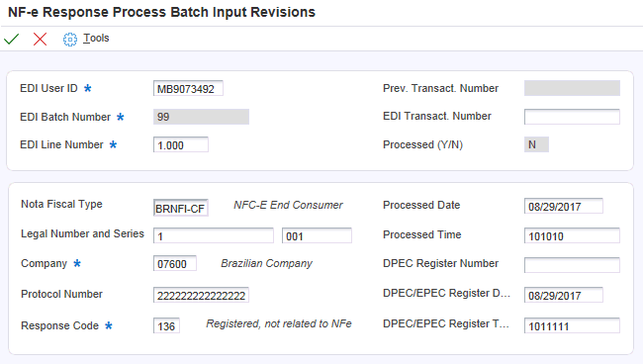
Task: Click the EDI Transact. Number field
Action: click(572, 117)
